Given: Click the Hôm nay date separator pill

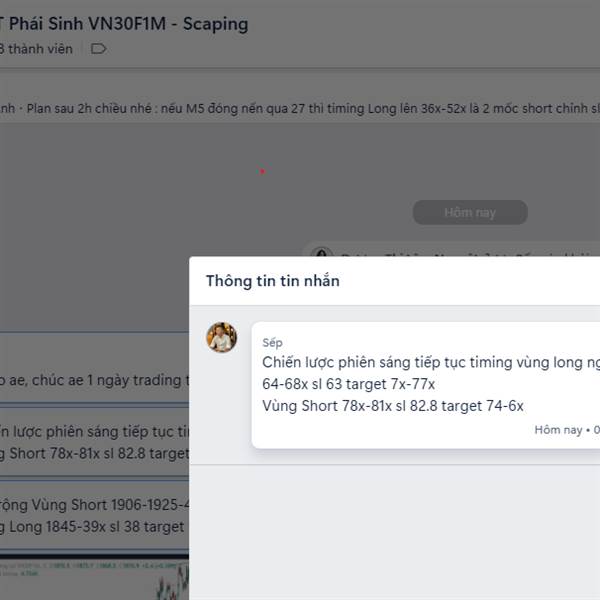Looking at the screenshot, I should [x=470, y=212].
